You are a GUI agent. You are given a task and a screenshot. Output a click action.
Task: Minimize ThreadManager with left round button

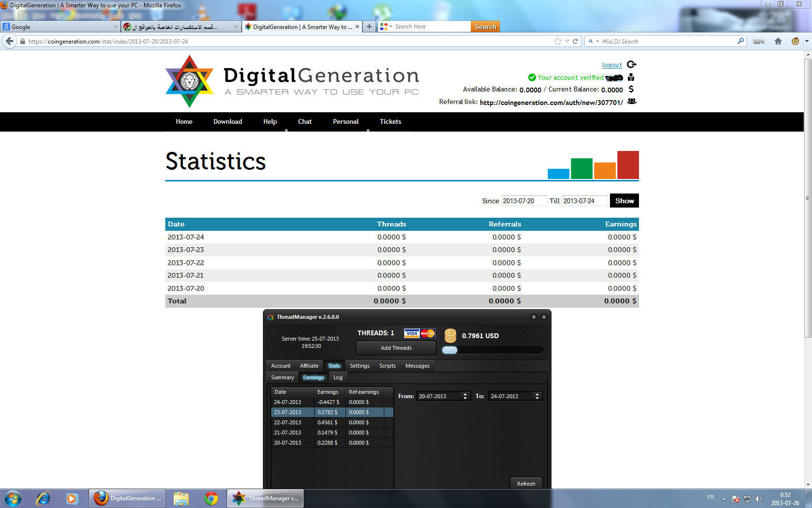[534, 317]
